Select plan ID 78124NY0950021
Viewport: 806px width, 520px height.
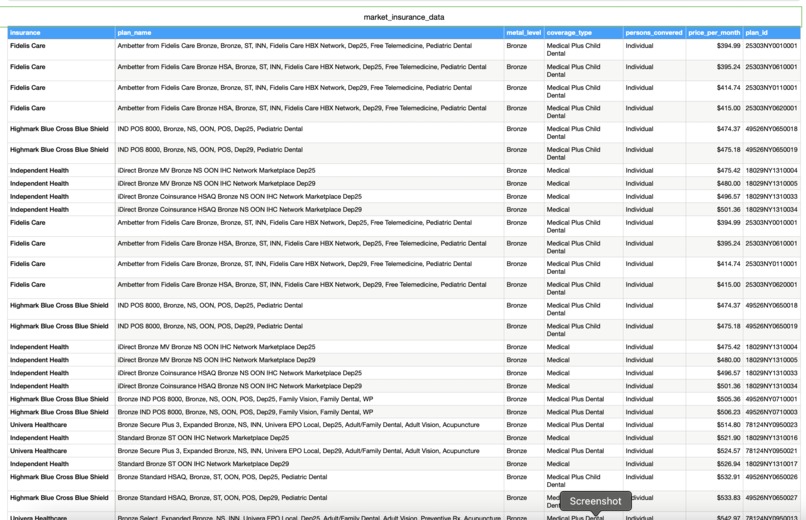(x=772, y=451)
